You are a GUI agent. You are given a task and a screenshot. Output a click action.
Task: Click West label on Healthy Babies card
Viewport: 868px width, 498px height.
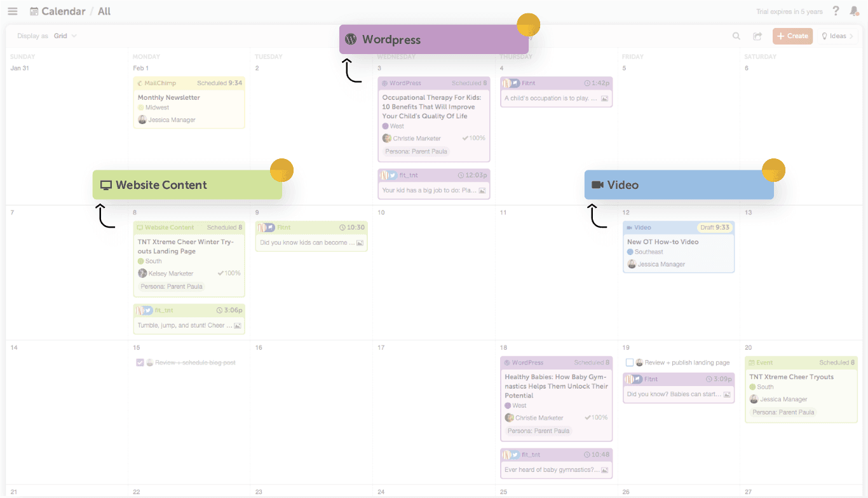click(x=519, y=405)
